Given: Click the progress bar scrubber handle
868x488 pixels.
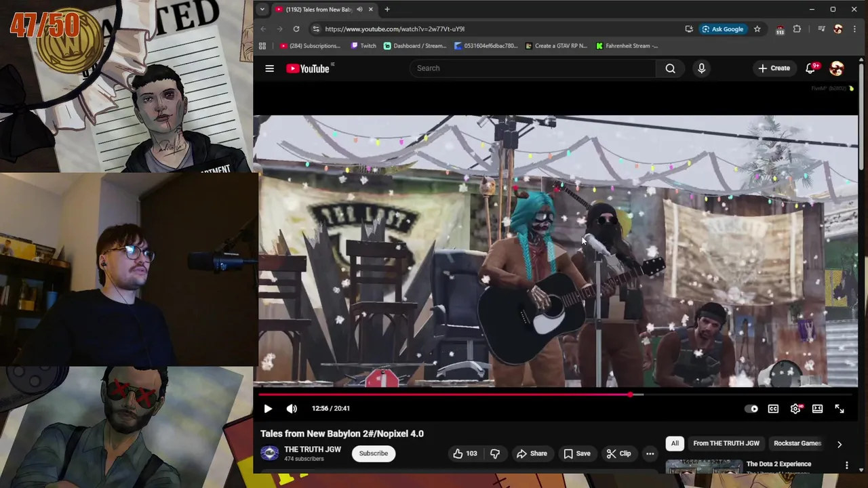Looking at the screenshot, I should coord(631,394).
